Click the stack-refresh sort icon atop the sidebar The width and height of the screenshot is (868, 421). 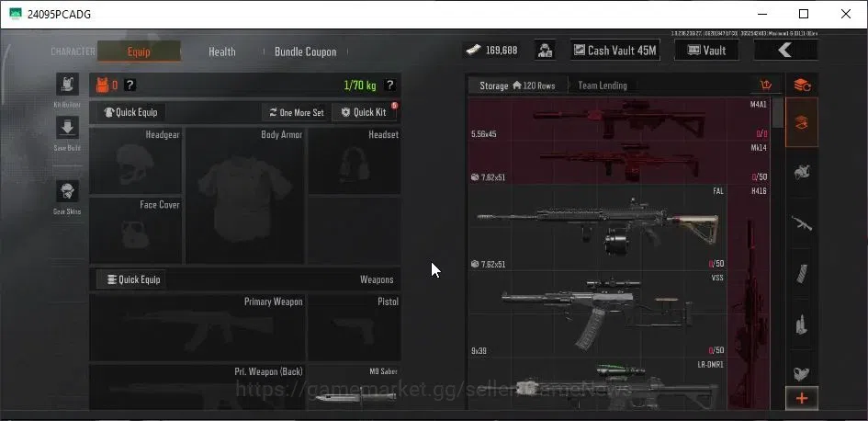pyautogui.click(x=802, y=85)
